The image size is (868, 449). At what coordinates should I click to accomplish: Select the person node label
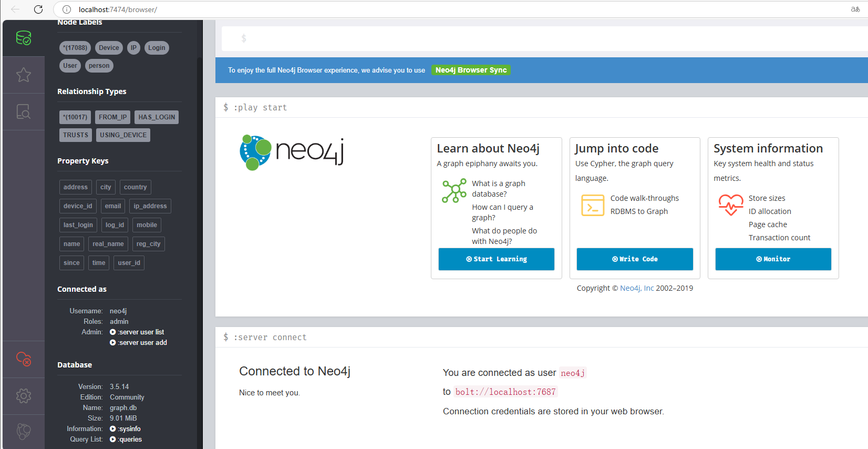click(99, 66)
